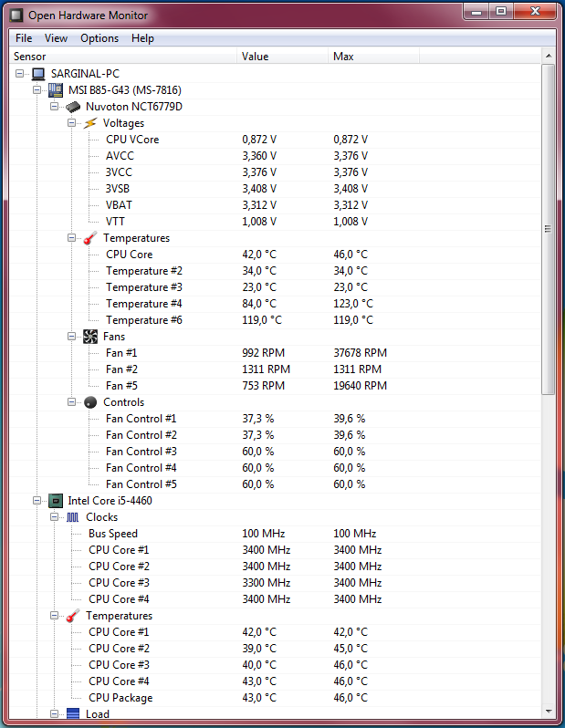
Task: Click the 37678 RPM max value
Action: (361, 353)
